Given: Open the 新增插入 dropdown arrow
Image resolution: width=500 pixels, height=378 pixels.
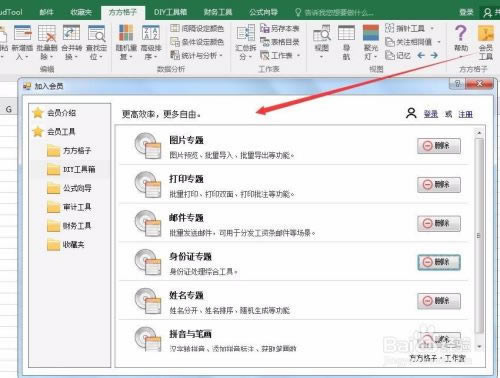Looking at the screenshot, I should (26, 57).
